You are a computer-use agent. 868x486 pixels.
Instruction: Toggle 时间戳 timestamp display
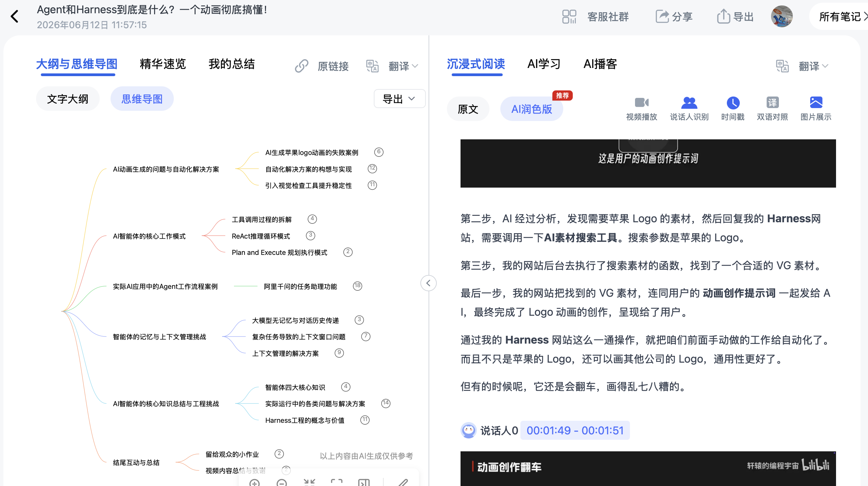[733, 109]
